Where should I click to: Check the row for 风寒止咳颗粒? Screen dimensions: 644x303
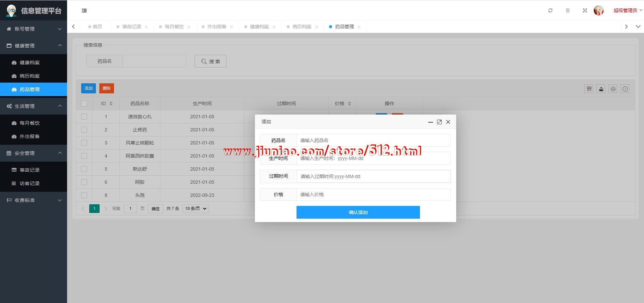pos(84,143)
